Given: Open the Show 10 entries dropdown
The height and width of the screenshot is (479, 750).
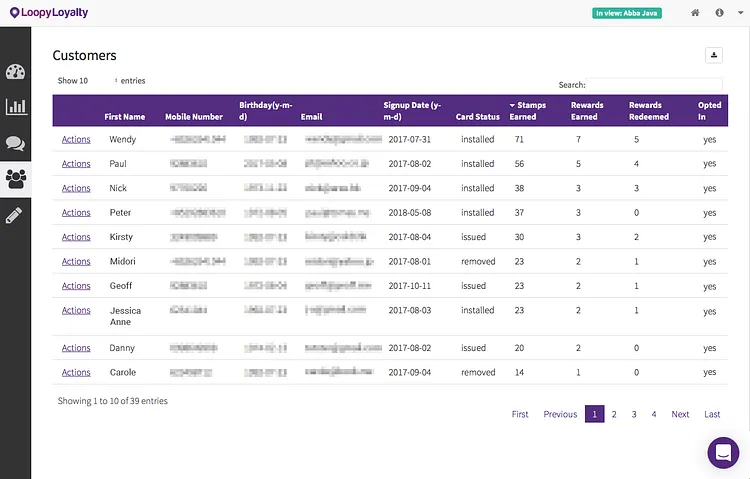Looking at the screenshot, I should tap(87, 81).
